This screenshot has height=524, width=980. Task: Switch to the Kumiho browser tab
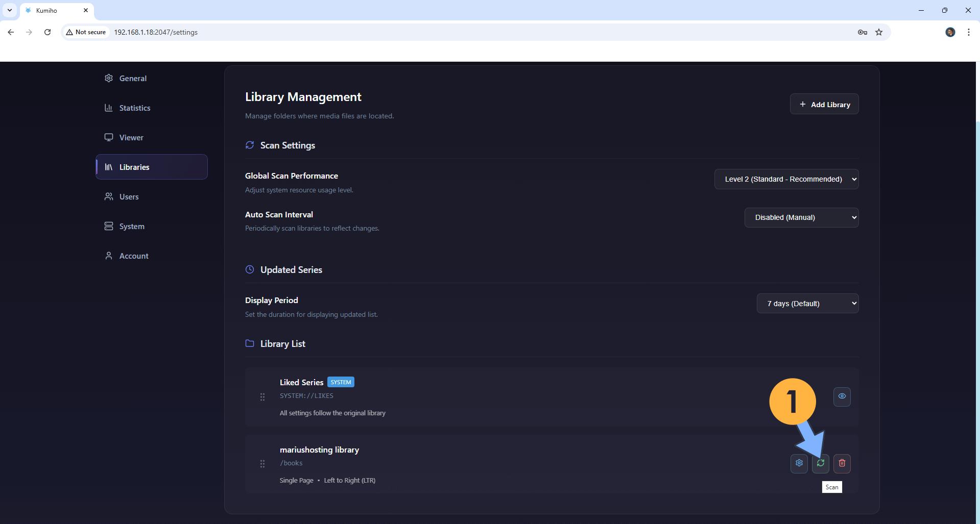point(51,10)
